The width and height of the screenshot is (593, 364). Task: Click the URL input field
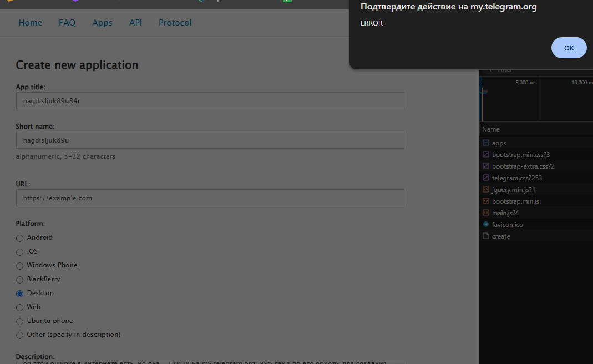coord(210,198)
